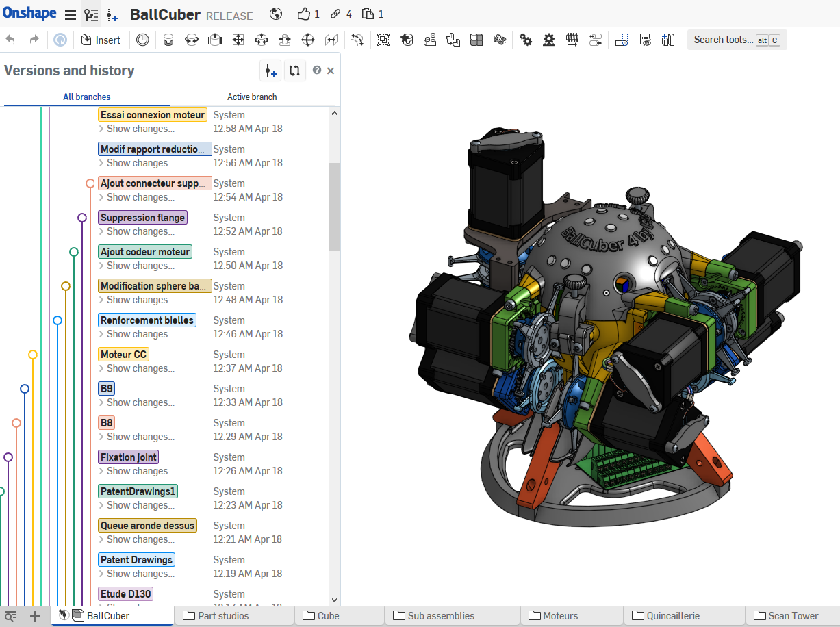
Task: Select the Moteur CC branch node circle
Action: point(33,355)
